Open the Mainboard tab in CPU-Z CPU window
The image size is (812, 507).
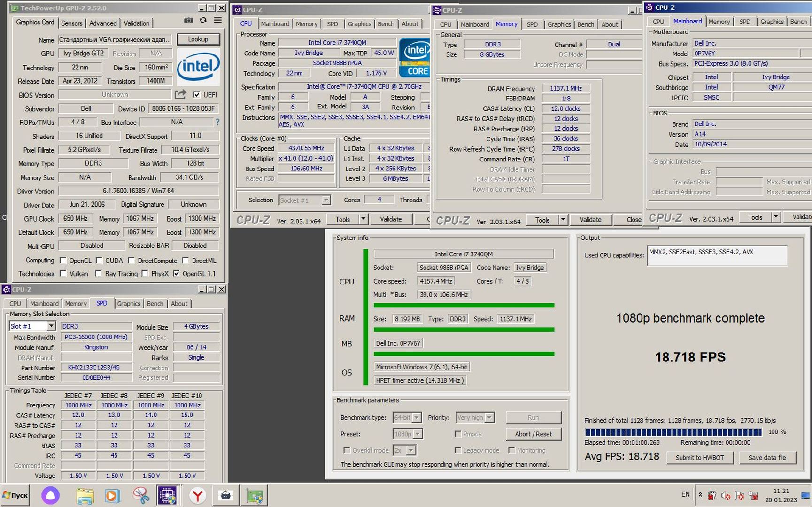pyautogui.click(x=275, y=24)
